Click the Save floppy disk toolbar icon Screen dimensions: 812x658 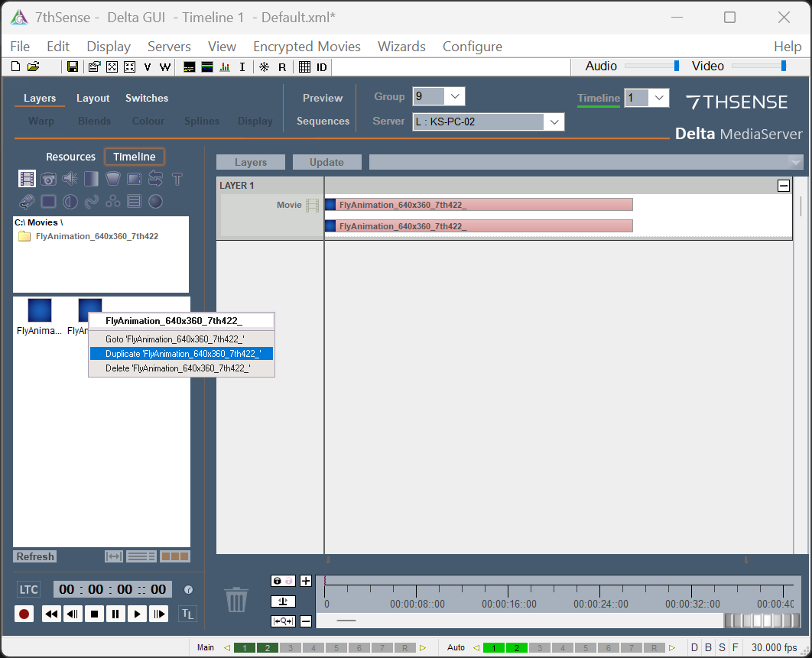pos(73,66)
